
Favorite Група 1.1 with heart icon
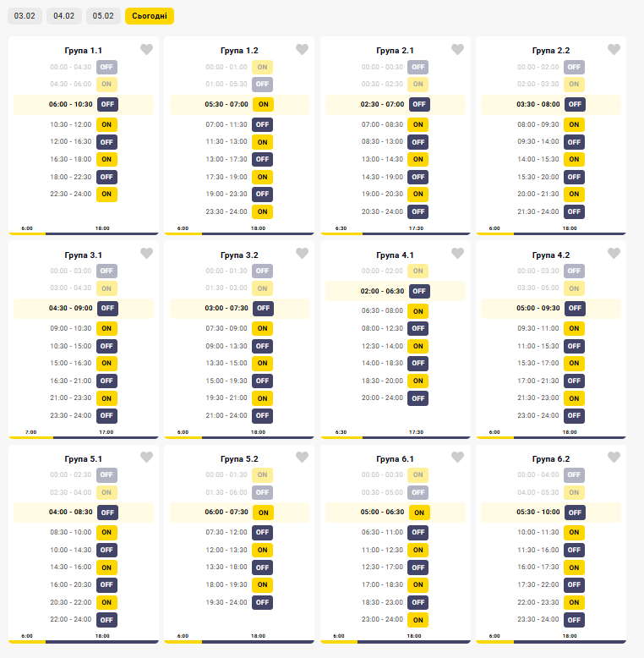pyautogui.click(x=146, y=50)
